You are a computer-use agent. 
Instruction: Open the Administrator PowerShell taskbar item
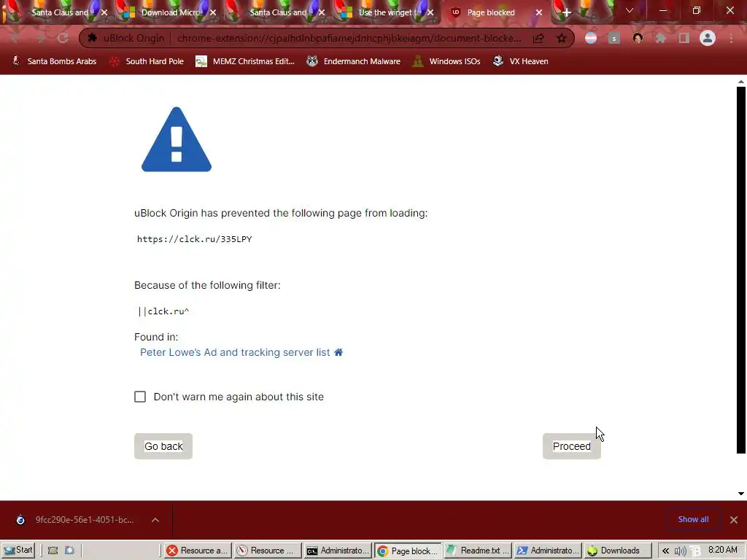548,551
